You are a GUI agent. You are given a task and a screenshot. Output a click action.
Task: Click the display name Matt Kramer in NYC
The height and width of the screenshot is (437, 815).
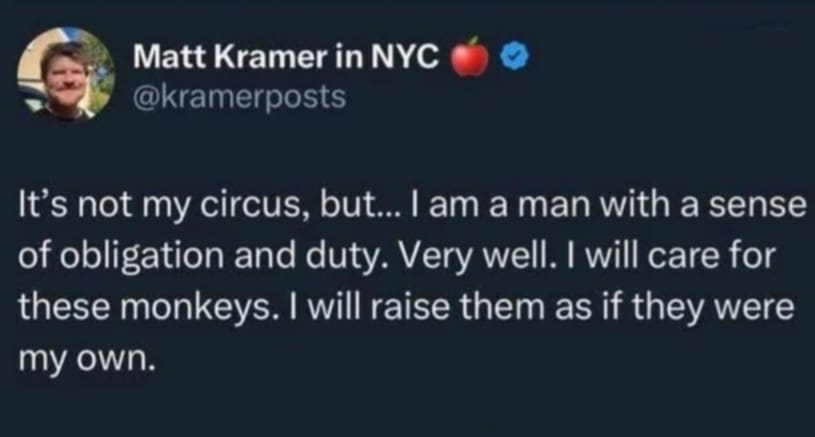tap(286, 57)
